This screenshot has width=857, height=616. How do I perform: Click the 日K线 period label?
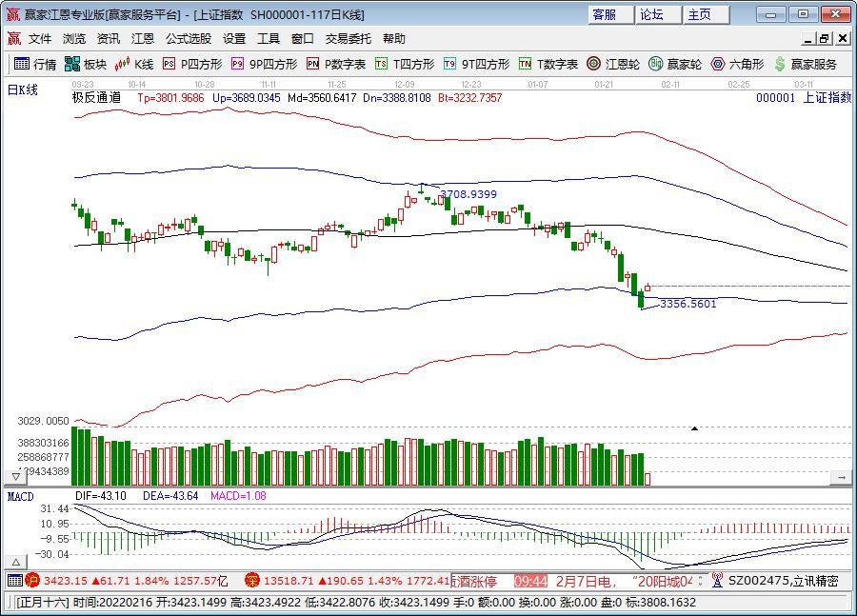pyautogui.click(x=23, y=89)
